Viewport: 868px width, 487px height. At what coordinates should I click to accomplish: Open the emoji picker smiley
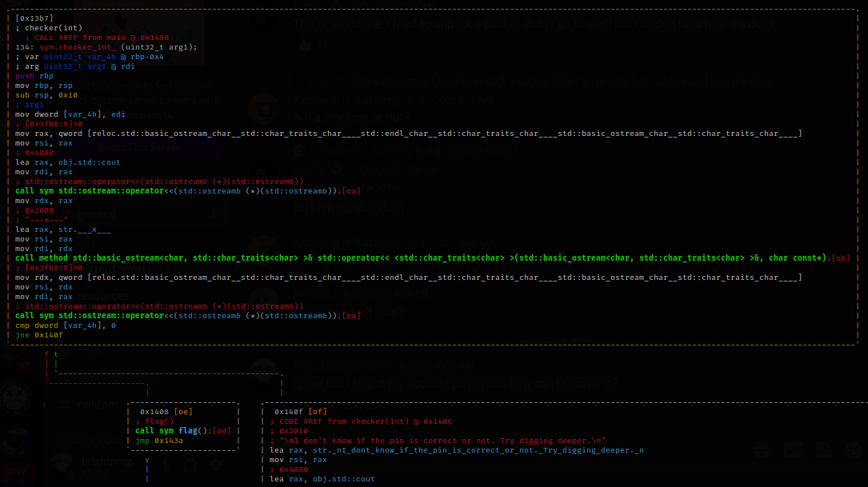click(852, 450)
